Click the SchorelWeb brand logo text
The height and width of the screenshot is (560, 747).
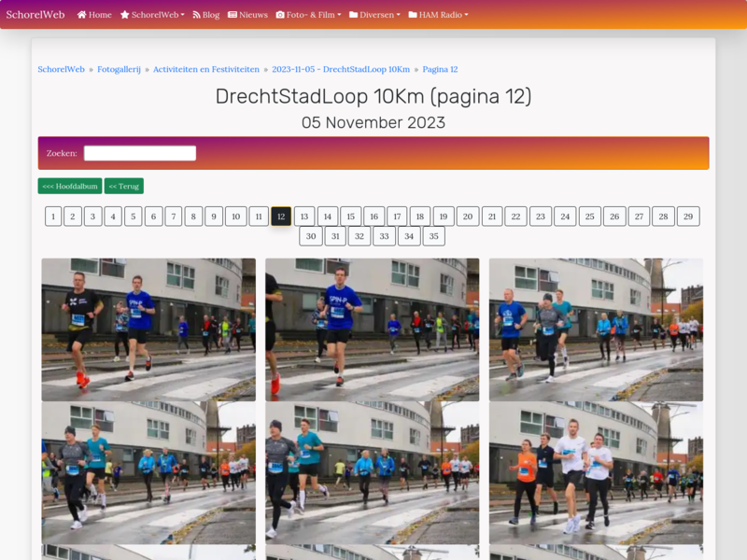click(x=35, y=15)
